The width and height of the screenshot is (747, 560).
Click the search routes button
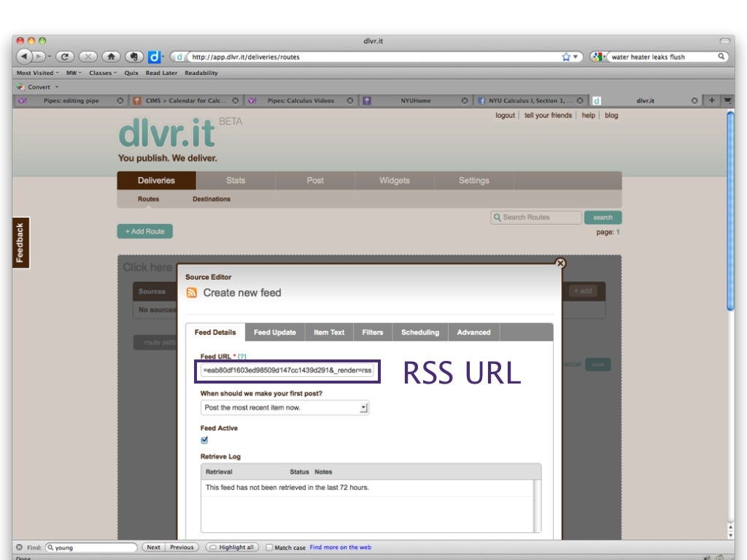tap(603, 217)
